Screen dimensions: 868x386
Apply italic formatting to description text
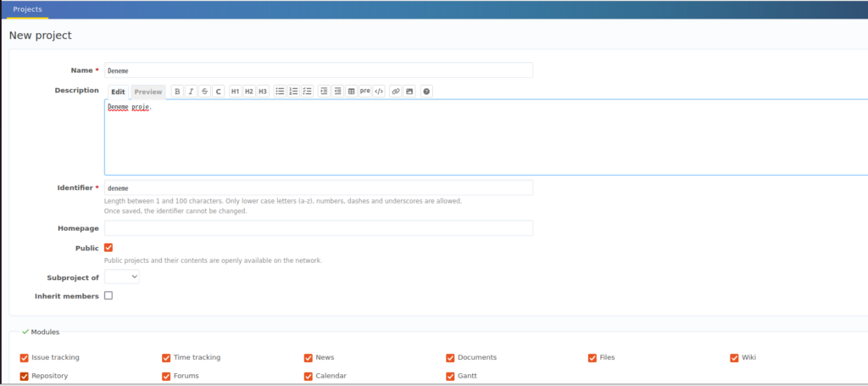191,92
